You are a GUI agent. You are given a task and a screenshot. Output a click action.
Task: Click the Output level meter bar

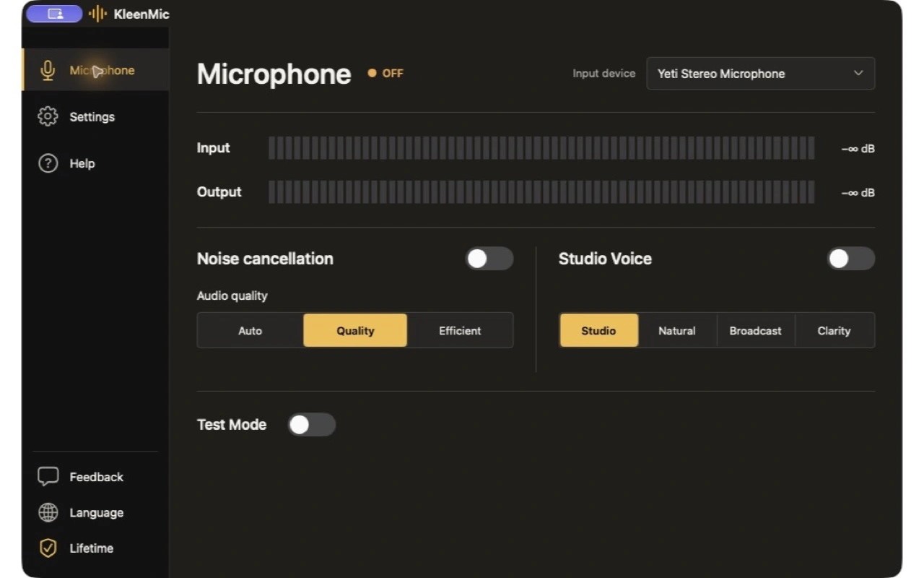(x=541, y=192)
